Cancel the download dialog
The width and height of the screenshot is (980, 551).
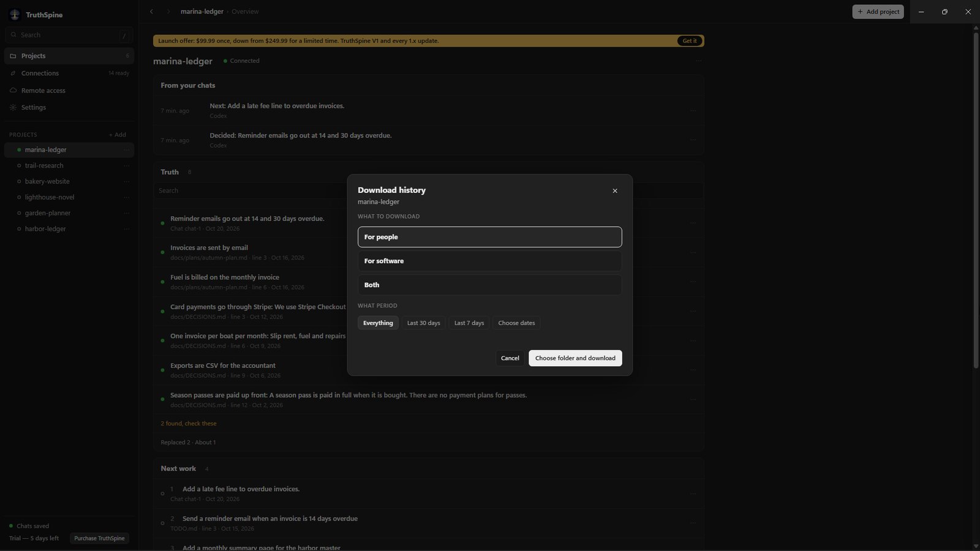pos(510,358)
